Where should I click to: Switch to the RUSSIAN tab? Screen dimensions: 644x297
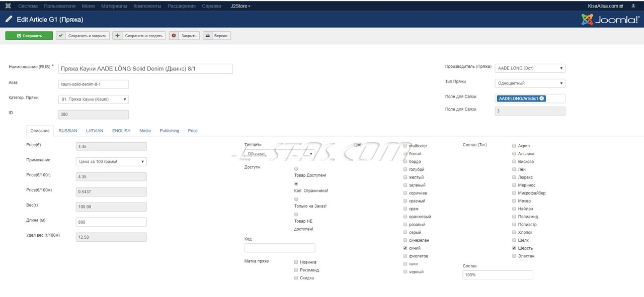click(68, 131)
